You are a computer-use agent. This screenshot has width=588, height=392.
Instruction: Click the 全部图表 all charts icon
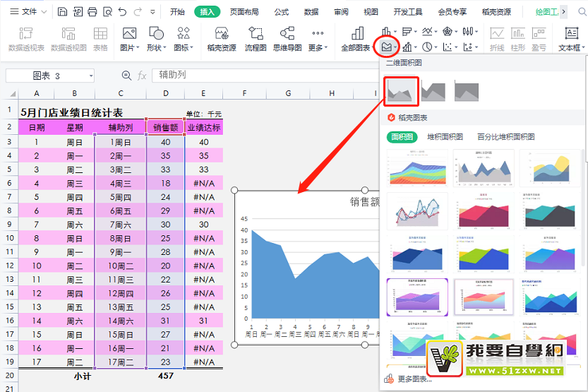click(355, 39)
